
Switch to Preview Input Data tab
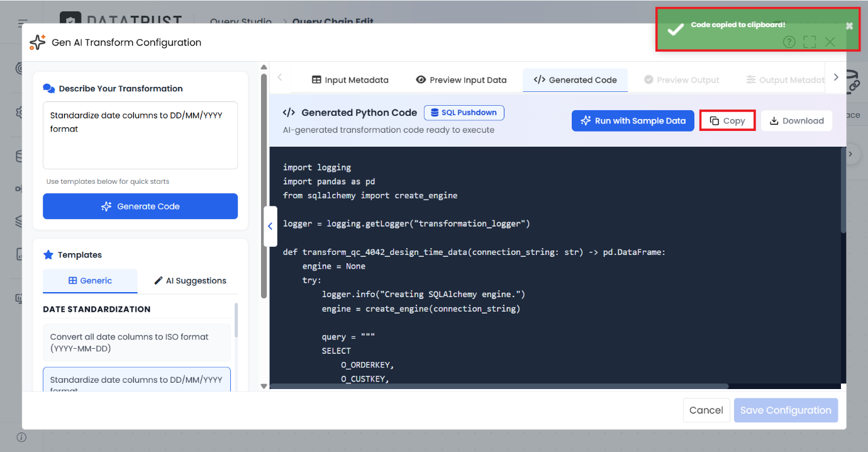[461, 80]
